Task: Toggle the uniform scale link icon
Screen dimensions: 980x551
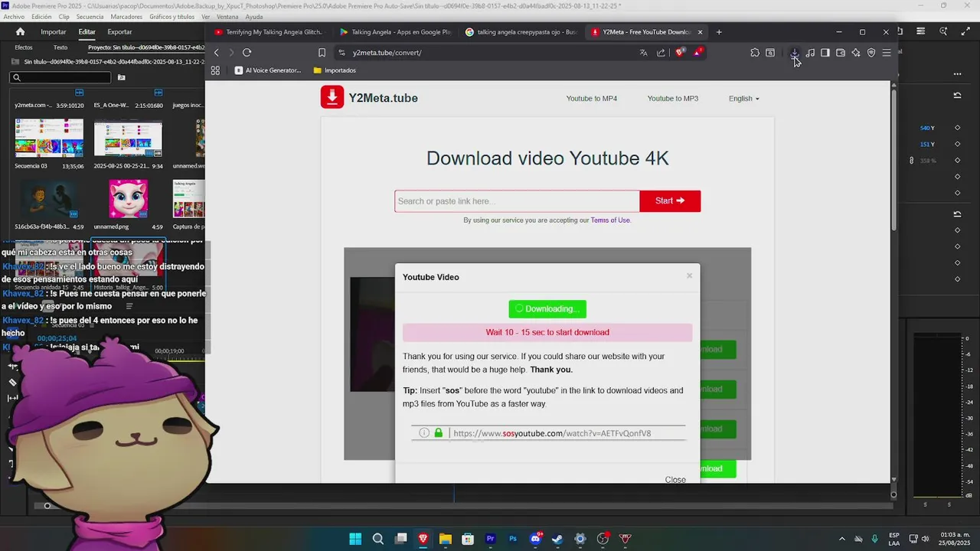Action: 911,161
